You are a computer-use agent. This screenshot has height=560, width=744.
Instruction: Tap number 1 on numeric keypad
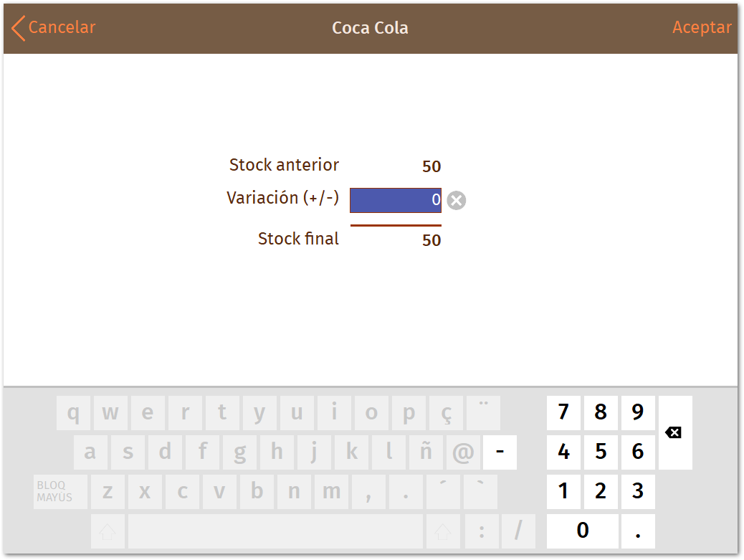click(563, 491)
